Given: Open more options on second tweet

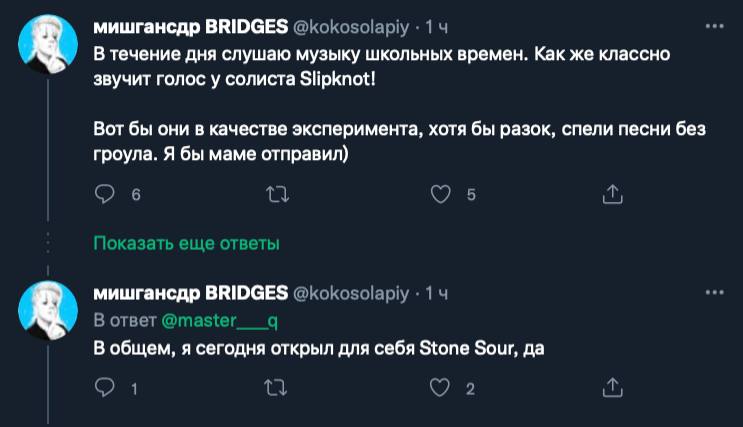Looking at the screenshot, I should point(714,293).
